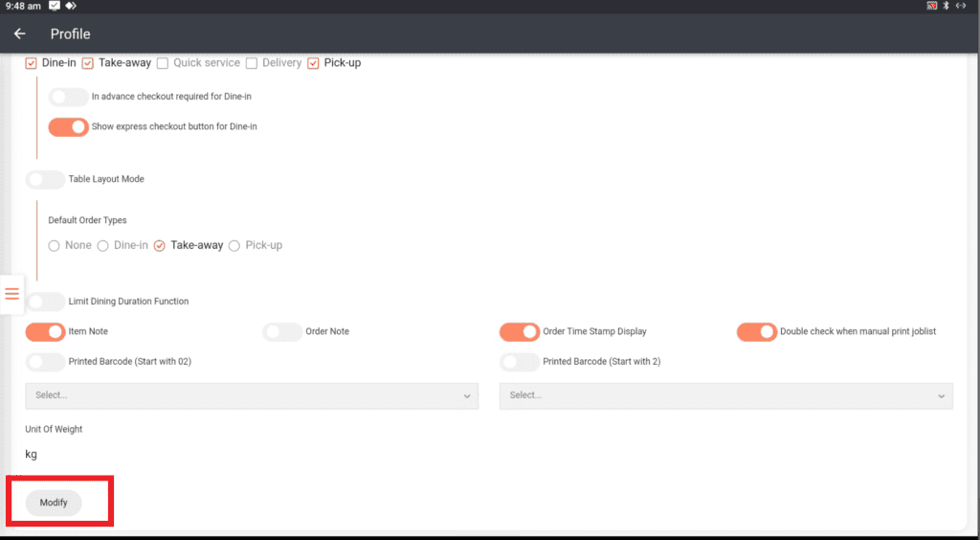Select Pick-up default order type

tap(234, 246)
